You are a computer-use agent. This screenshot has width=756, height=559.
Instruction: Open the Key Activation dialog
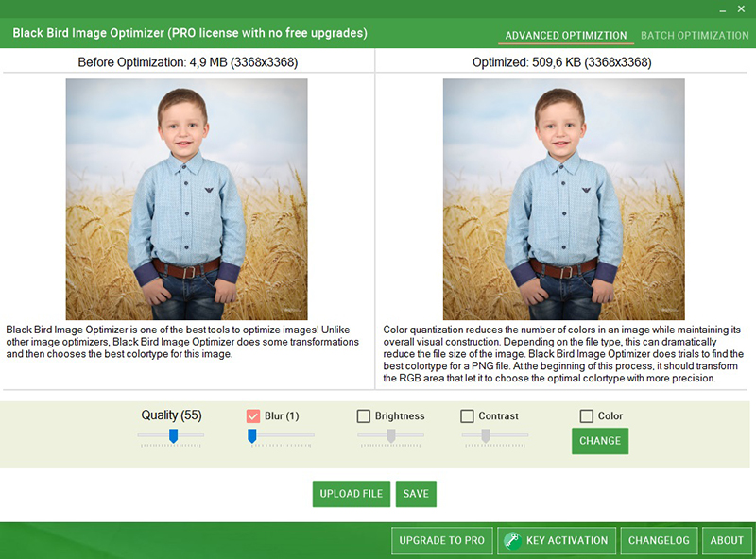(557, 541)
